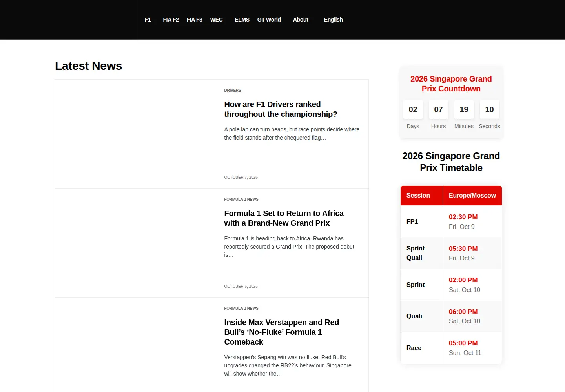Open article 'How are F1 Drivers ranked'
The width and height of the screenshot is (565, 392).
pos(281,109)
